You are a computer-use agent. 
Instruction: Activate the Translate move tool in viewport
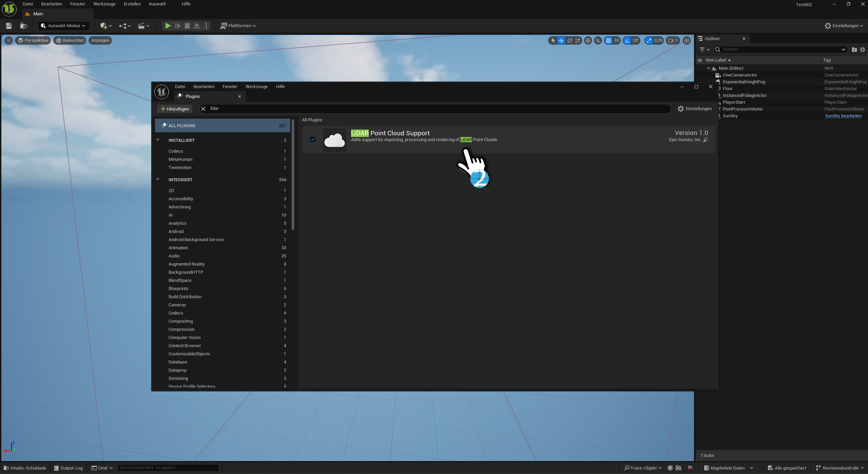[x=561, y=40]
